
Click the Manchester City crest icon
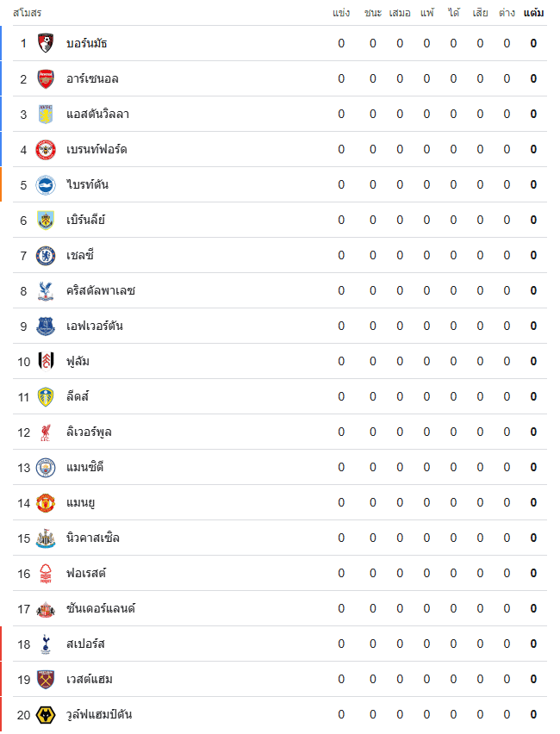click(x=46, y=467)
